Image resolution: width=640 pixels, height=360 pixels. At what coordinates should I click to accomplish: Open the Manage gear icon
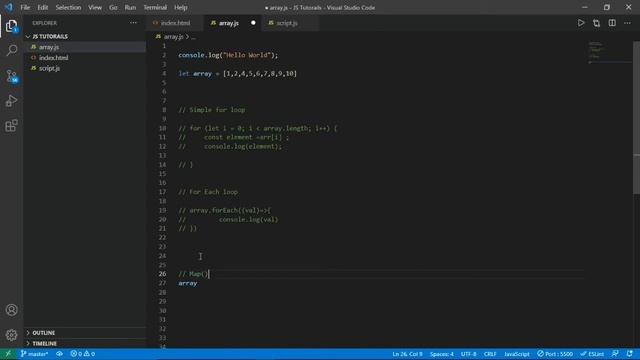point(11,335)
